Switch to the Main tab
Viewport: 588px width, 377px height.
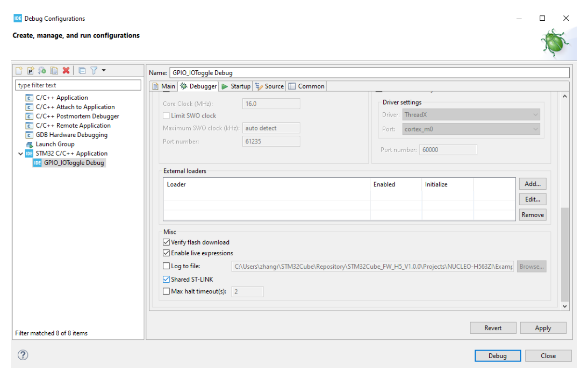[x=164, y=86]
